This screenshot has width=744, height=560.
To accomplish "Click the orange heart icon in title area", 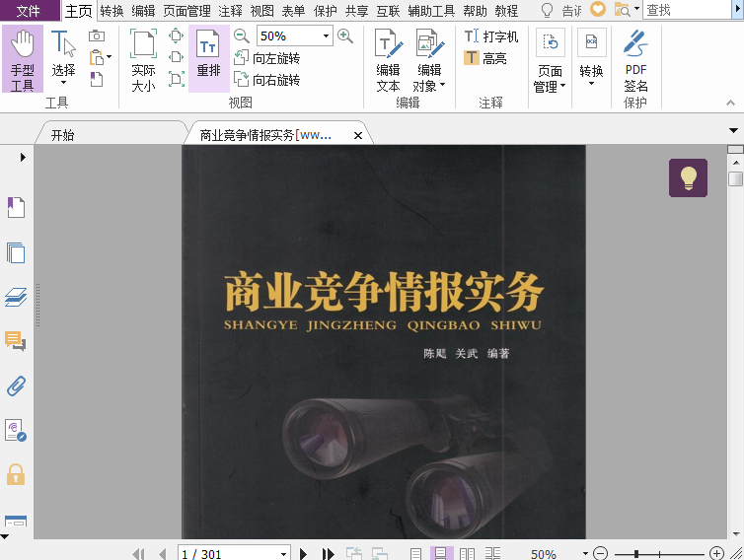I will pos(598,9).
